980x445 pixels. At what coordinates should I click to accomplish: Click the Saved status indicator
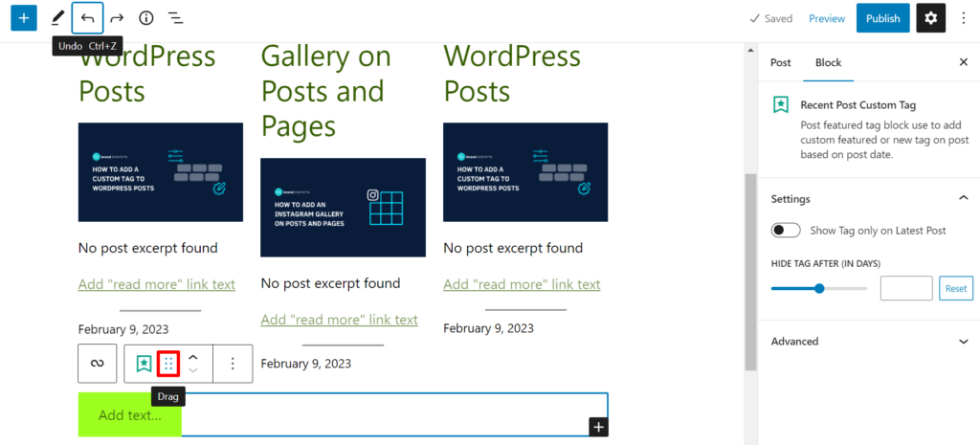click(x=770, y=18)
